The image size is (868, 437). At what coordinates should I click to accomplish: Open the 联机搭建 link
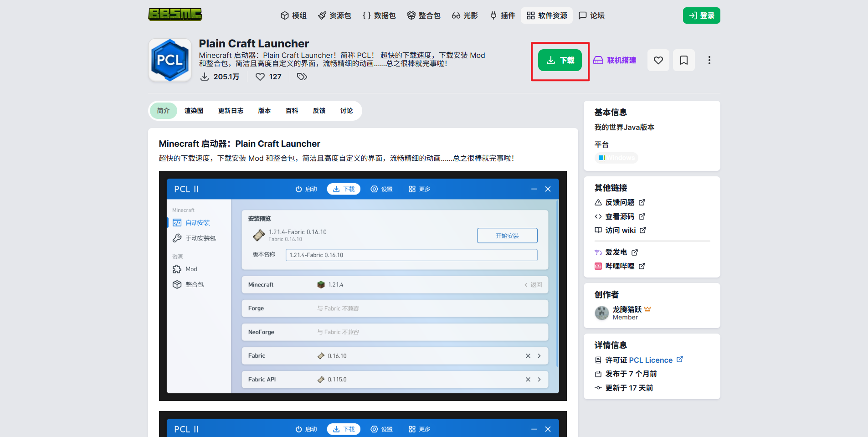615,60
